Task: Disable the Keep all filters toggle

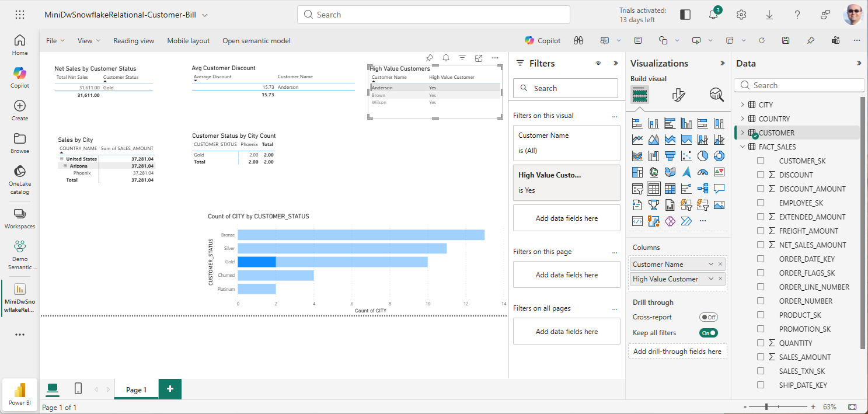Action: point(709,333)
